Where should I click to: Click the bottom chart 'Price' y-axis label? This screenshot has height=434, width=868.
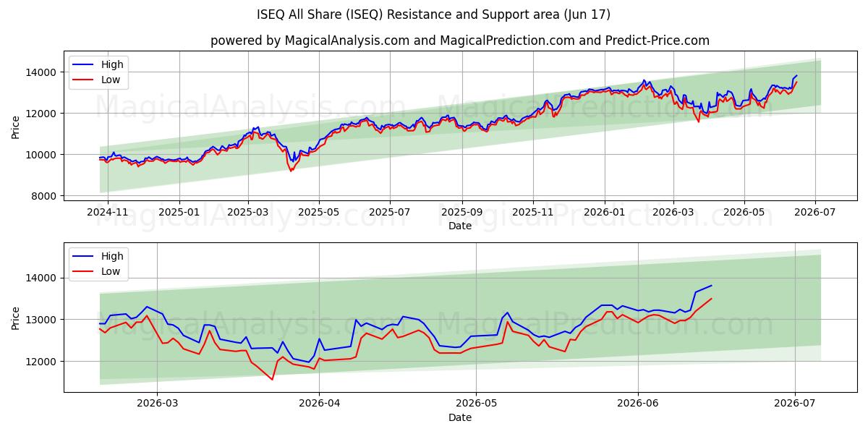click(x=16, y=317)
